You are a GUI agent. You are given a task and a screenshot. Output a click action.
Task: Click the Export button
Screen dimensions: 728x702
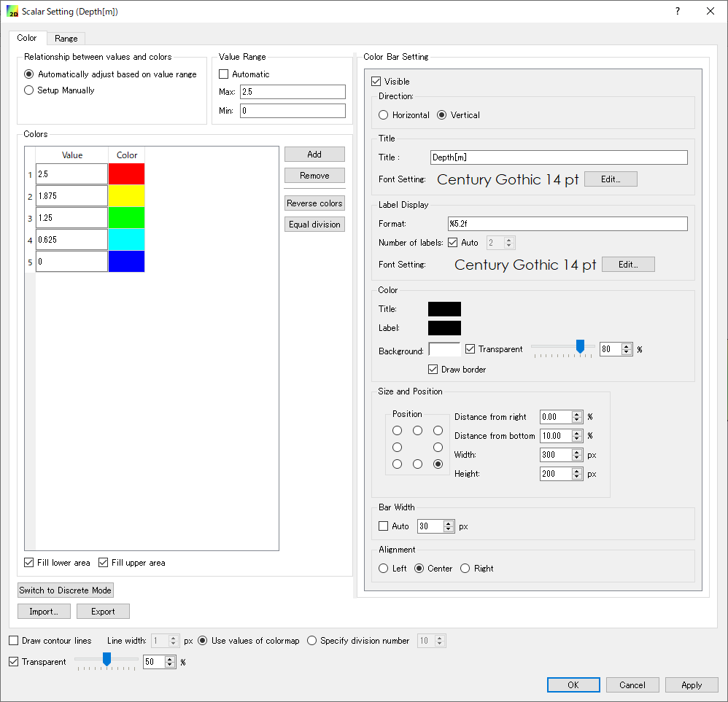(103, 612)
